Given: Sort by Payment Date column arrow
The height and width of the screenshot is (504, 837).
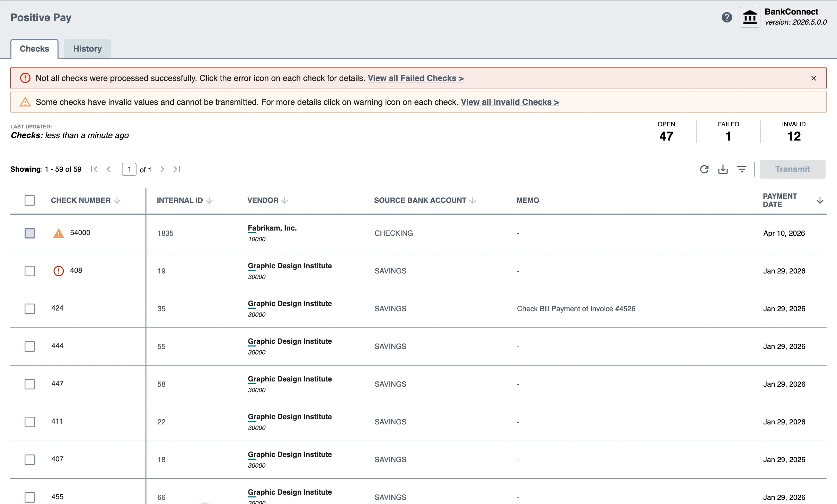Looking at the screenshot, I should [820, 200].
